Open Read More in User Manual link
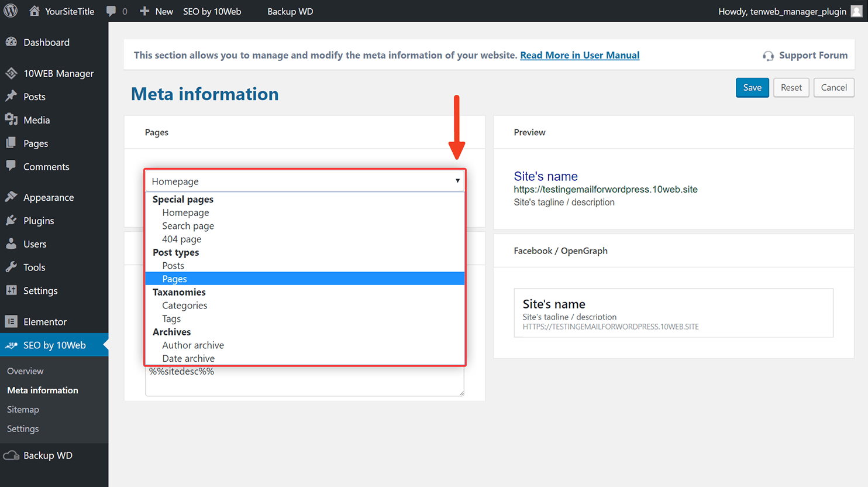The width and height of the screenshot is (868, 487). 580,55
